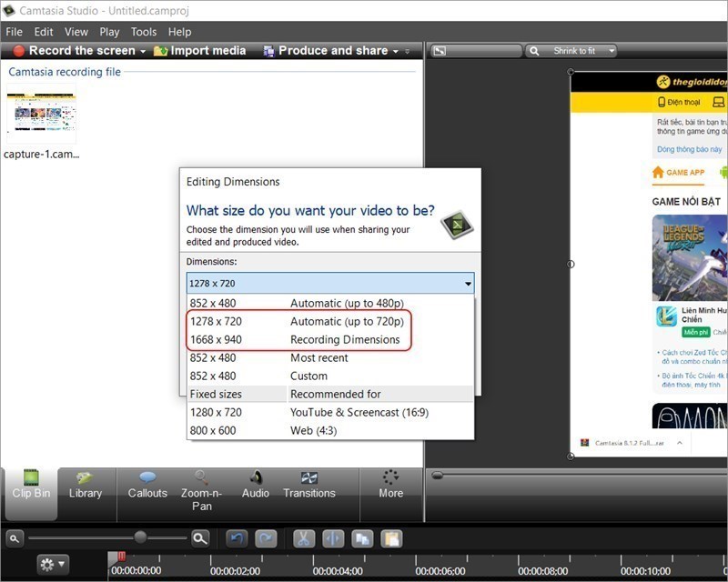Screen dimensions: 728x582
Task: Open the Tools menu
Action: (x=144, y=32)
